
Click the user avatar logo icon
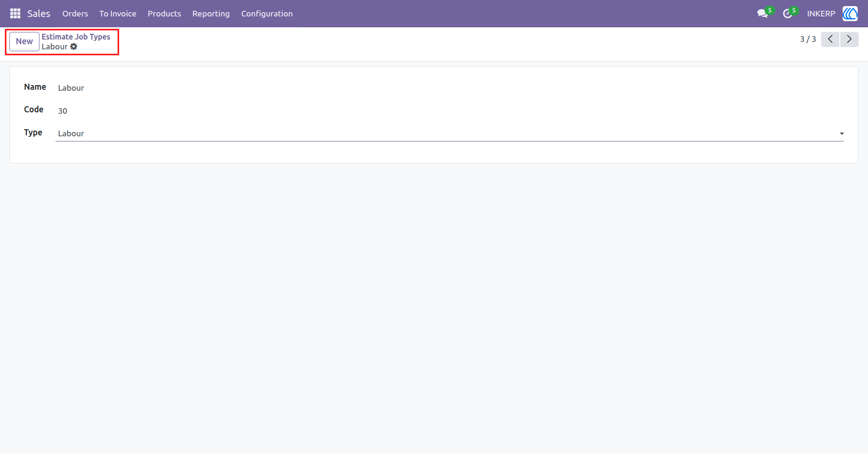click(x=850, y=14)
